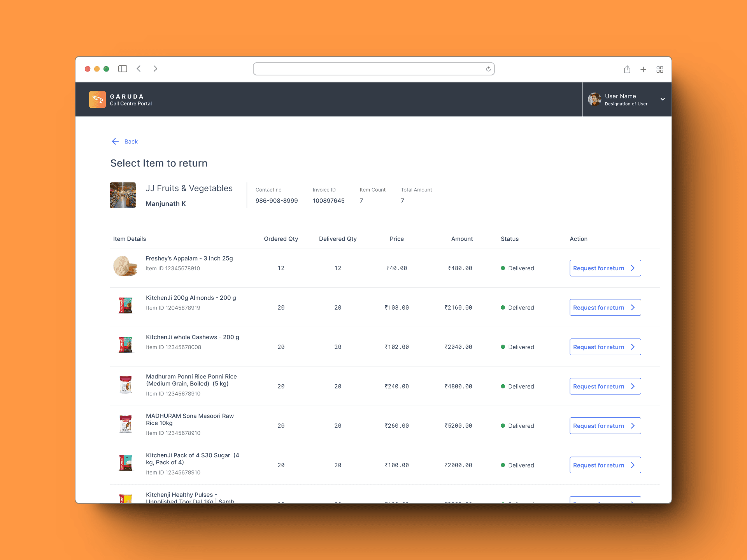This screenshot has height=560, width=747.
Task: Toggle the browser sidebar icon
Action: point(123,69)
